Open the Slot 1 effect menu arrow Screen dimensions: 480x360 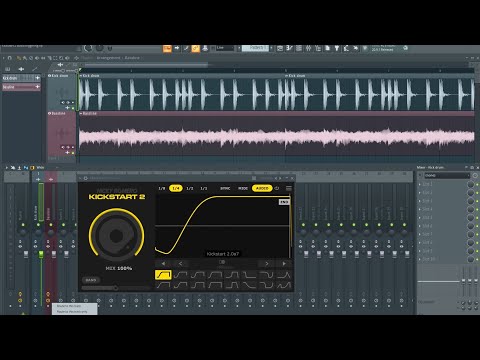[x=420, y=184]
